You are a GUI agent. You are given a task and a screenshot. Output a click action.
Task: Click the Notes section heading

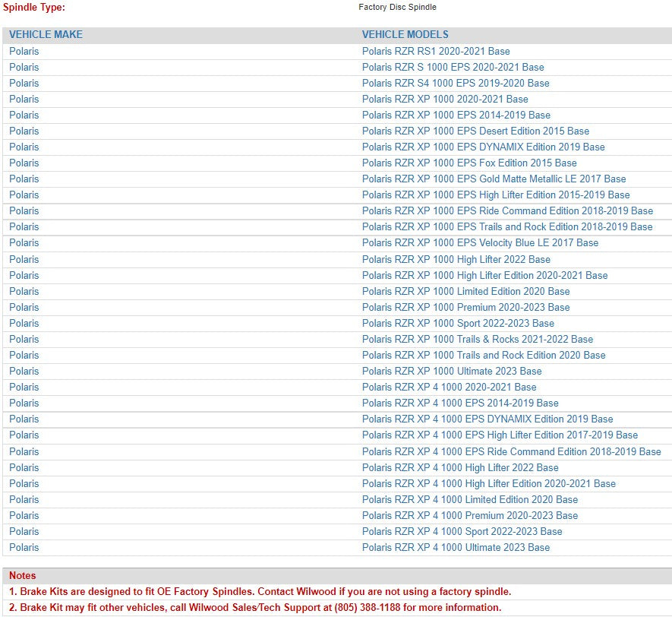[x=22, y=576]
